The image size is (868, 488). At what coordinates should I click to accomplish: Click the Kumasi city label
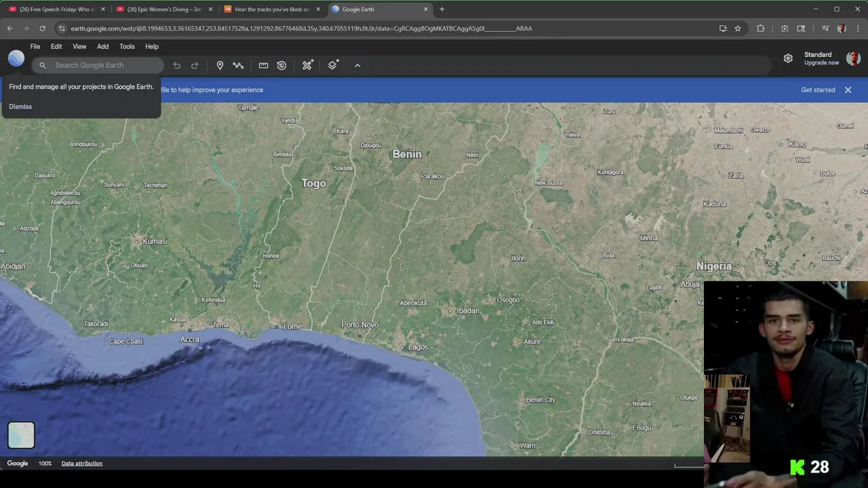(155, 241)
